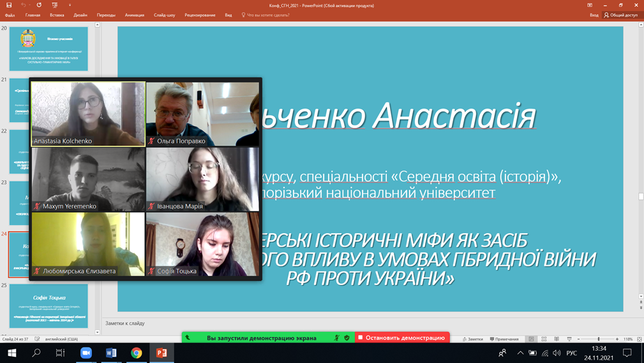Show hidden system tray icons chevron

[520, 353]
